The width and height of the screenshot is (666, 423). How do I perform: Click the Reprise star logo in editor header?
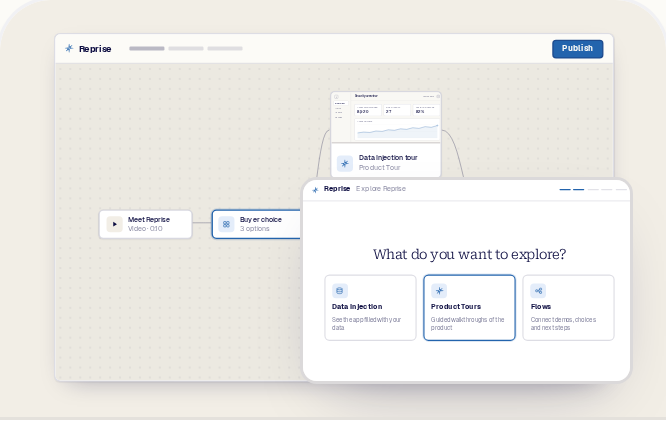point(69,48)
